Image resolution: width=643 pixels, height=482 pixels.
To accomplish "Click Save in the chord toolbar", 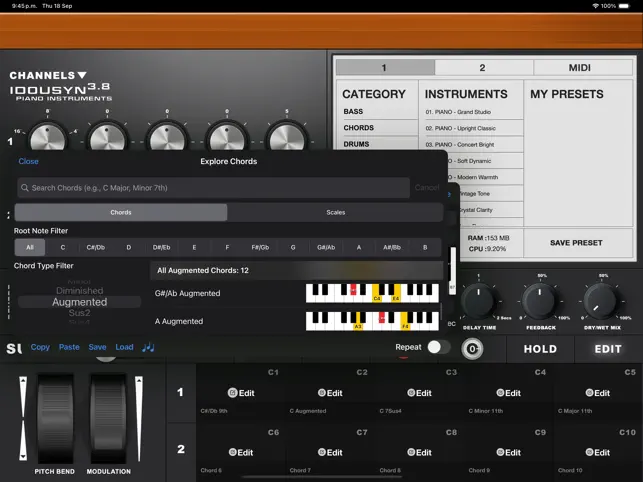I will click(97, 347).
